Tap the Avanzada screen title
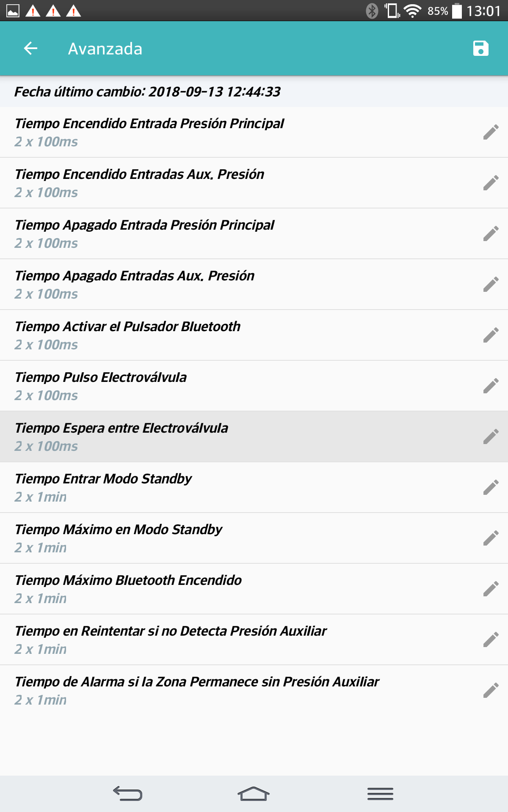508x812 pixels. [105, 49]
